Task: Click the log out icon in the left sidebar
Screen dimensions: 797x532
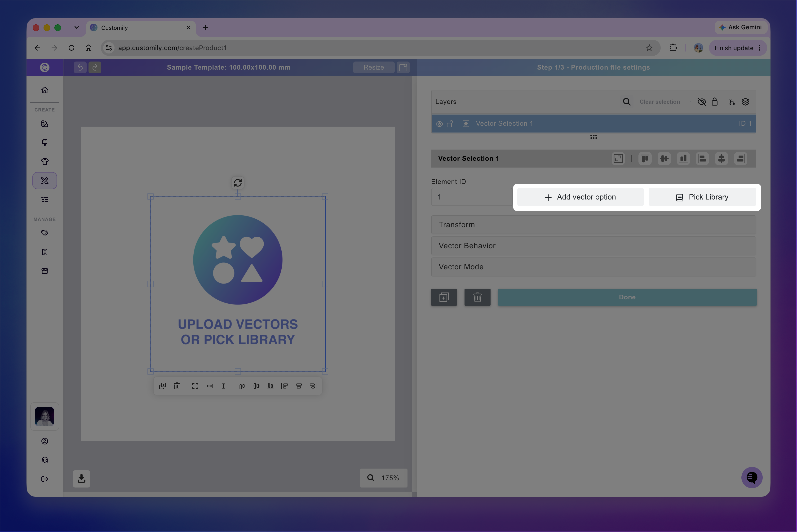Action: [44, 479]
